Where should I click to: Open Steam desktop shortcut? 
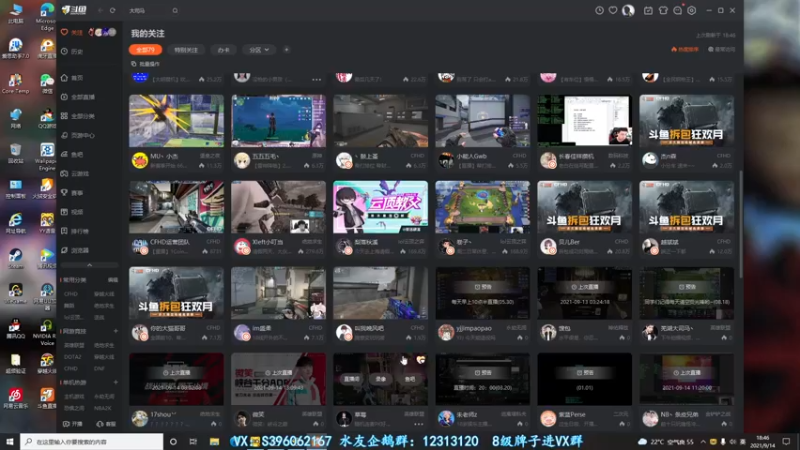(15, 259)
